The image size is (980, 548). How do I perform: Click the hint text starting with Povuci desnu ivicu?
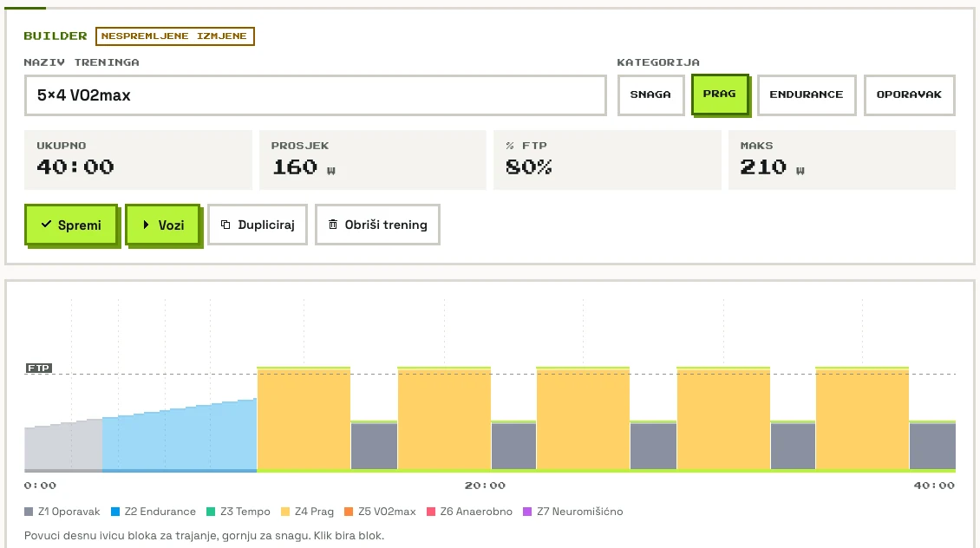pyautogui.click(x=205, y=536)
